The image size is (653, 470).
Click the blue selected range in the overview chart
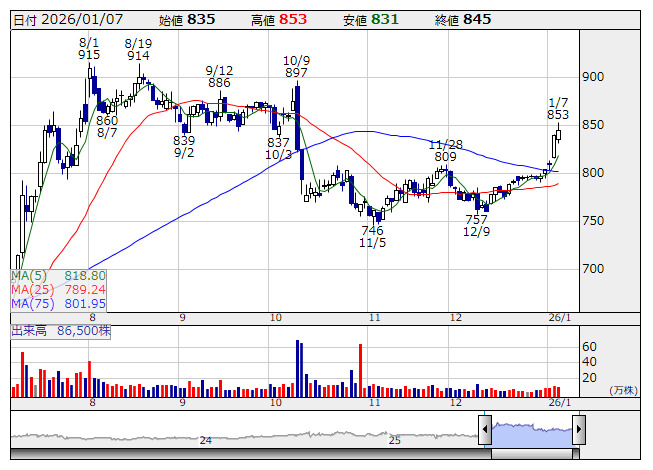pos(532,435)
